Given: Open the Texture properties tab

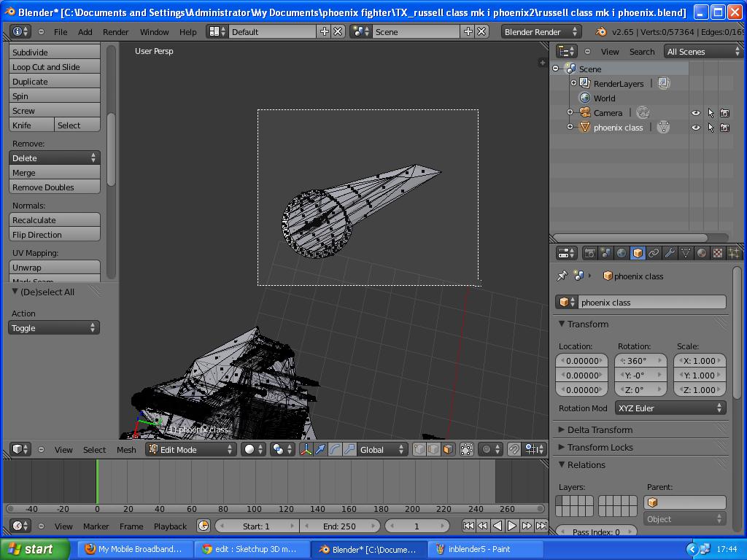Looking at the screenshot, I should (x=717, y=253).
